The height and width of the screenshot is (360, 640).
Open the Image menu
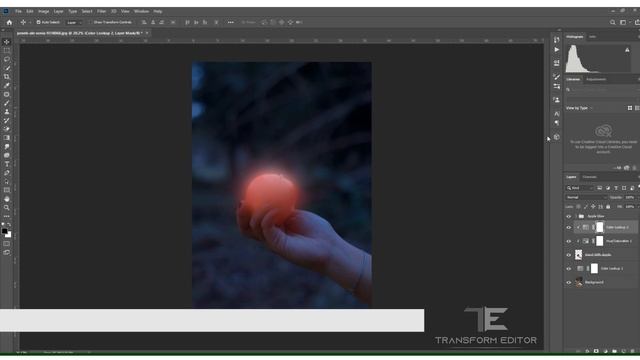point(43,11)
